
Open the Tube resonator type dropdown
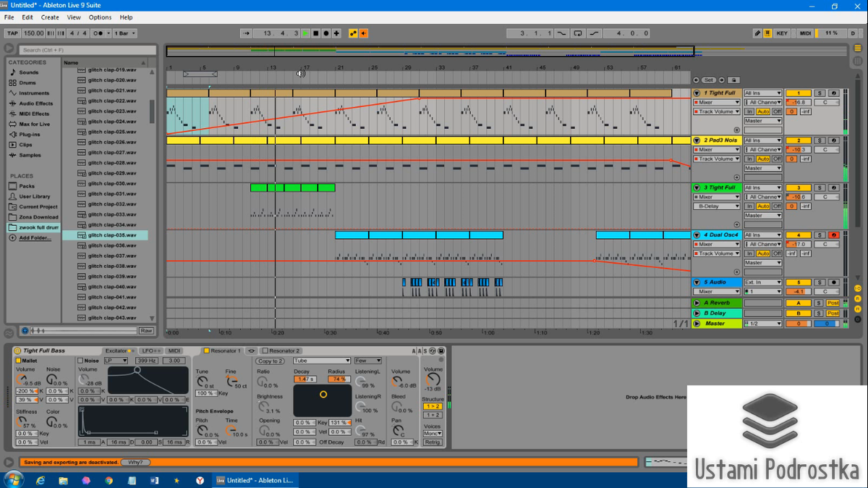point(322,361)
